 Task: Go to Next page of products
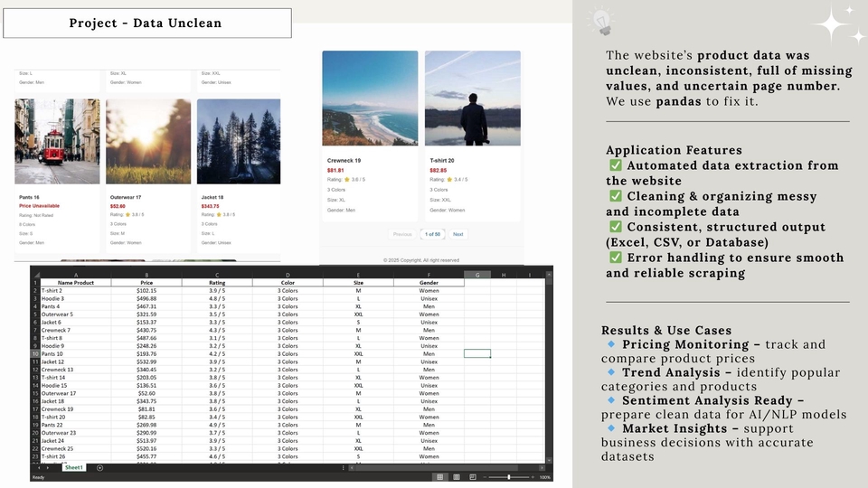(458, 234)
